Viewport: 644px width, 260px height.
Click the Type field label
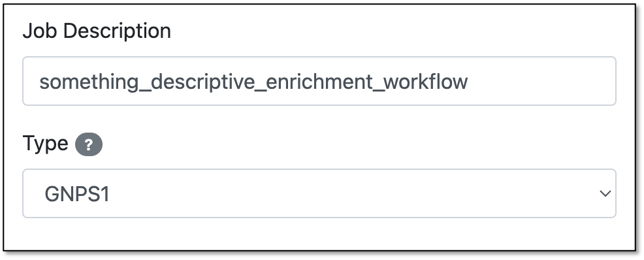(x=46, y=144)
